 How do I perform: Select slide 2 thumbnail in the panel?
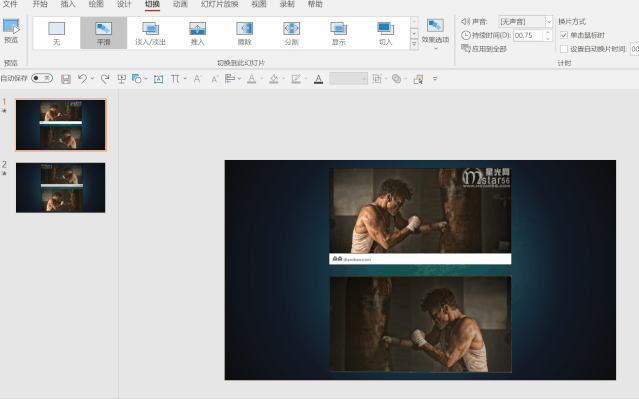point(61,187)
